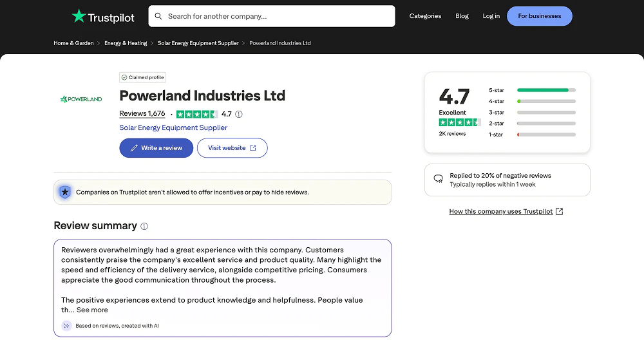Open the Blog page
Screen dimensions: 644x347
click(x=462, y=16)
